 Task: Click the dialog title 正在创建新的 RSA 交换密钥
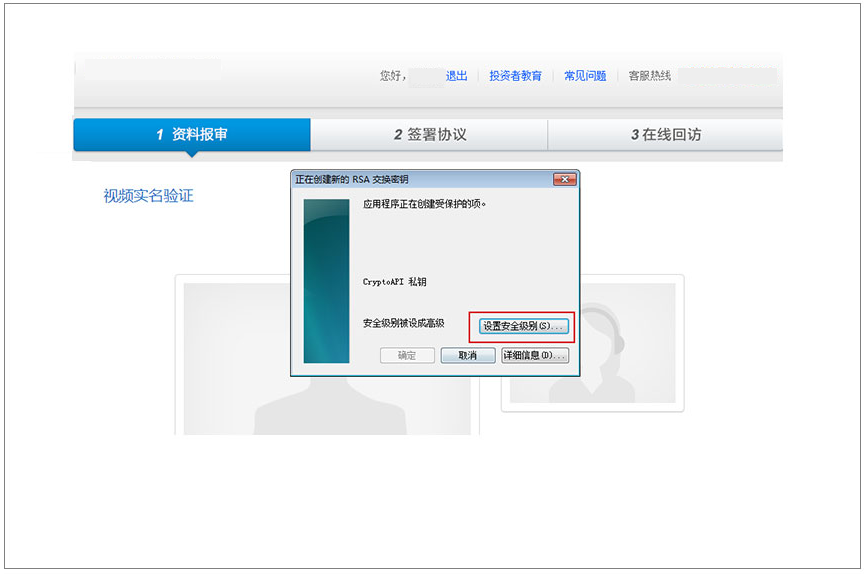pos(352,180)
